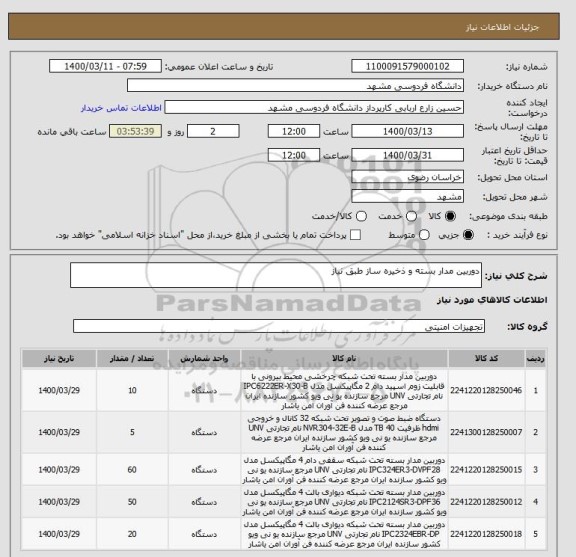This screenshot has height=557, width=576.
Task: Click the buyer organization name field
Action: (x=295, y=86)
